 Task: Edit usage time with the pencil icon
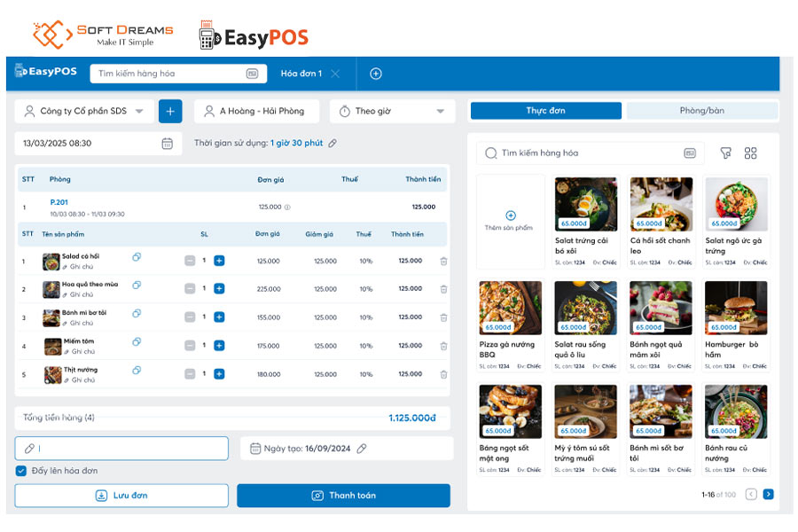coord(332,144)
